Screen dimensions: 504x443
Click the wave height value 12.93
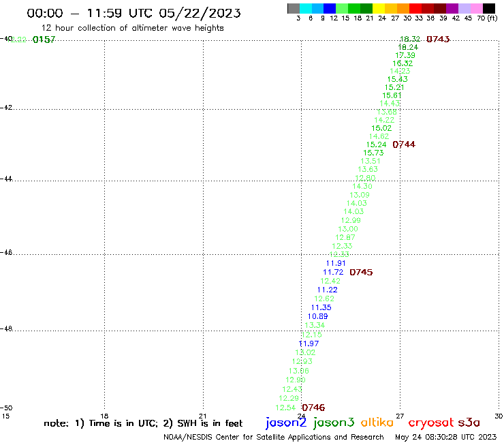coord(302,362)
